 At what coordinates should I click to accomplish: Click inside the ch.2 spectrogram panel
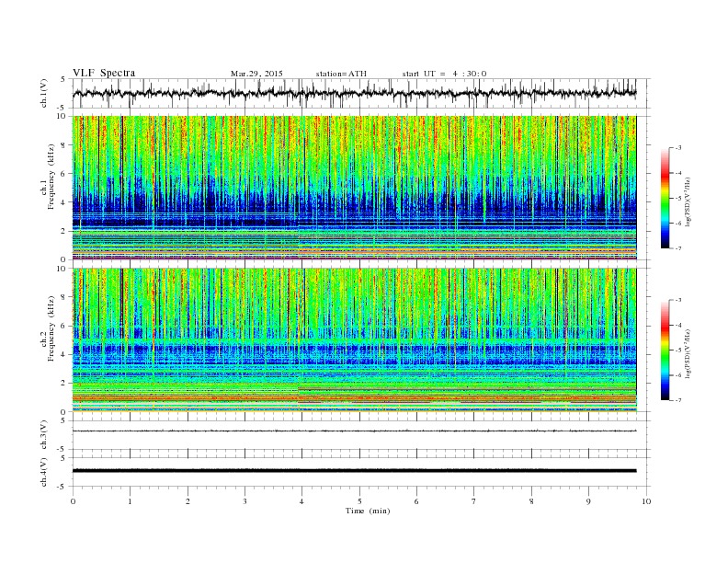(x=355, y=340)
